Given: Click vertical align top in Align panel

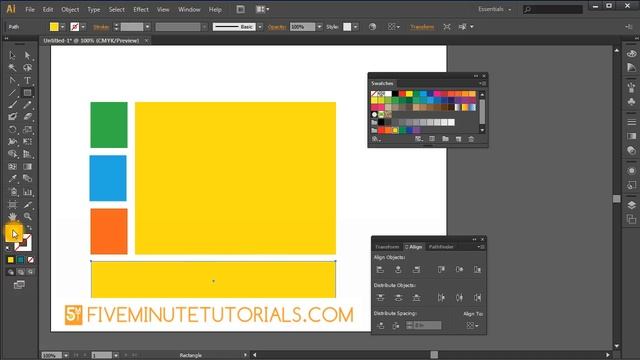Looking at the screenshot, I should pyautogui.click(x=441, y=269).
